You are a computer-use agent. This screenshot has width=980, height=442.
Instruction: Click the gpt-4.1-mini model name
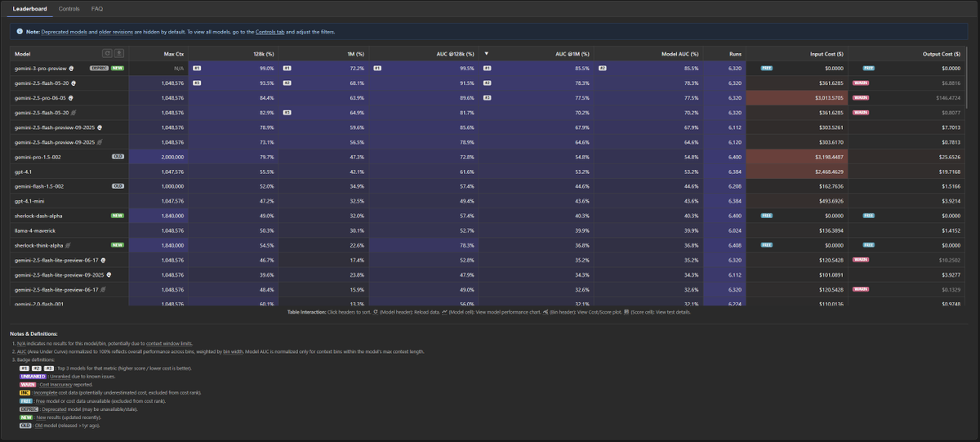(x=29, y=200)
